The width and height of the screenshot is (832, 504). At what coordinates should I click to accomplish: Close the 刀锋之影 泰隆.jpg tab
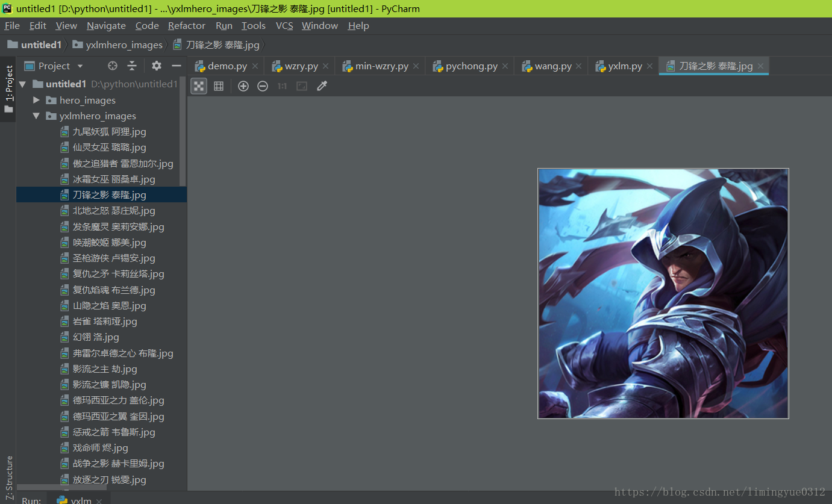(760, 66)
